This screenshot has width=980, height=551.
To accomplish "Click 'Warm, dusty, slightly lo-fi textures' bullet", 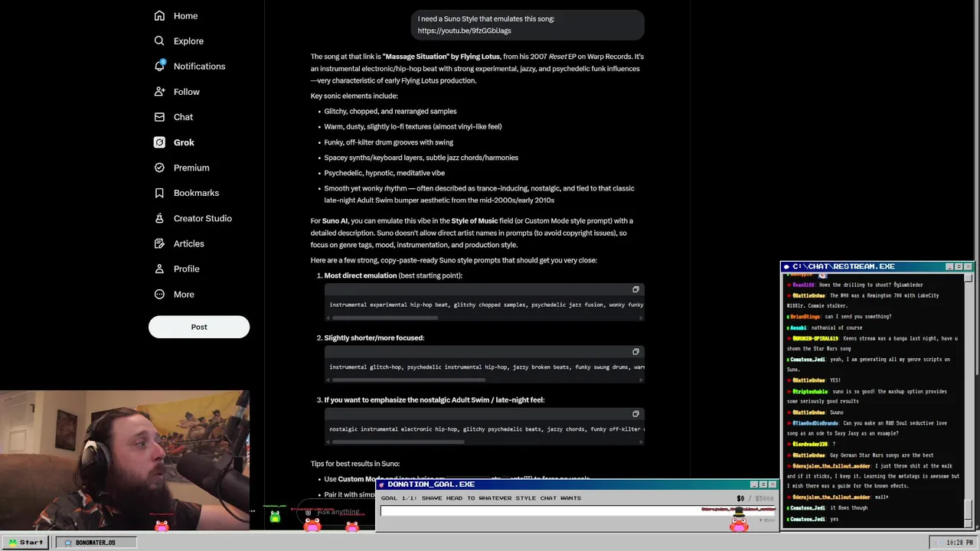I will (x=413, y=126).
